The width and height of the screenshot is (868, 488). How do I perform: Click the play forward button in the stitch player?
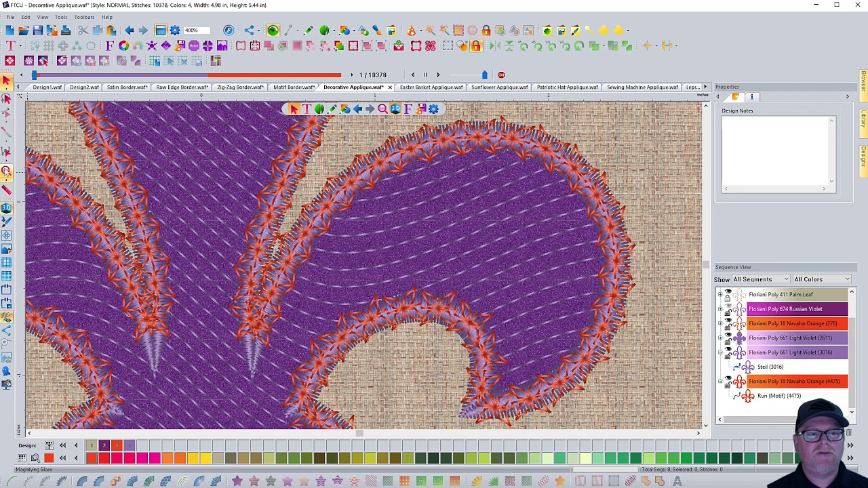click(x=438, y=75)
